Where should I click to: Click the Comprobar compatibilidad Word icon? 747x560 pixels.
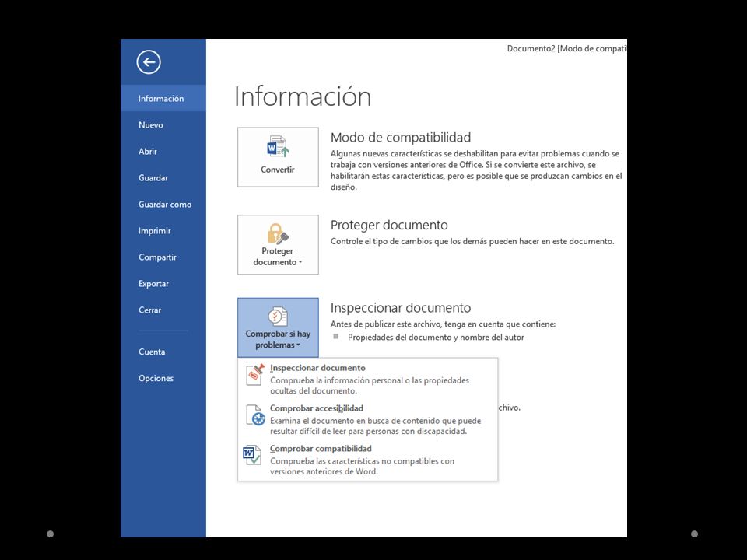252,455
